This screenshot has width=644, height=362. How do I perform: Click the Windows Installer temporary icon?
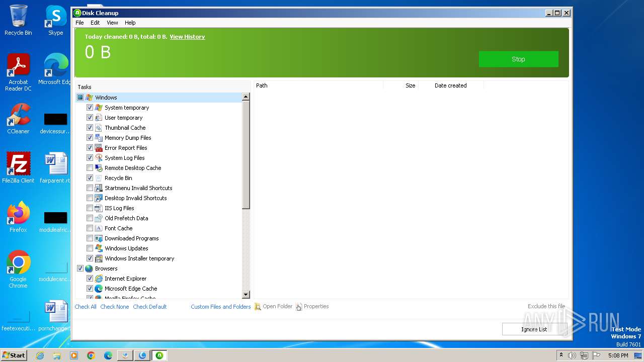pyautogui.click(x=99, y=258)
